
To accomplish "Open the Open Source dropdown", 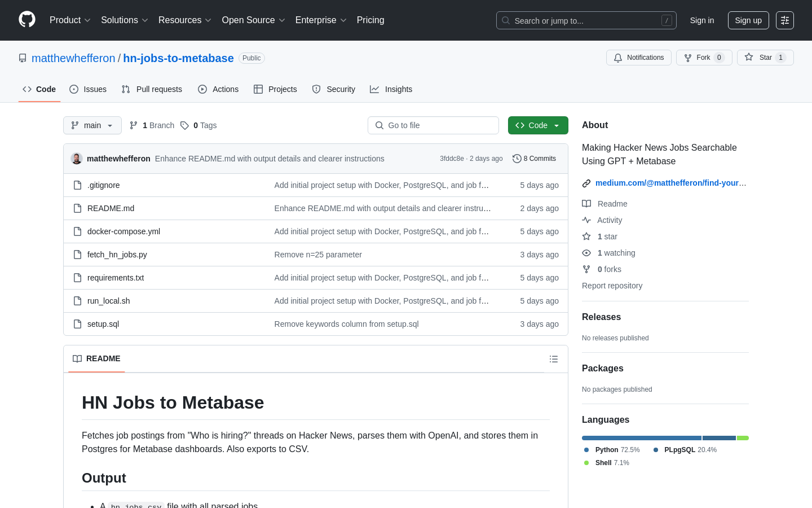I will click(254, 20).
